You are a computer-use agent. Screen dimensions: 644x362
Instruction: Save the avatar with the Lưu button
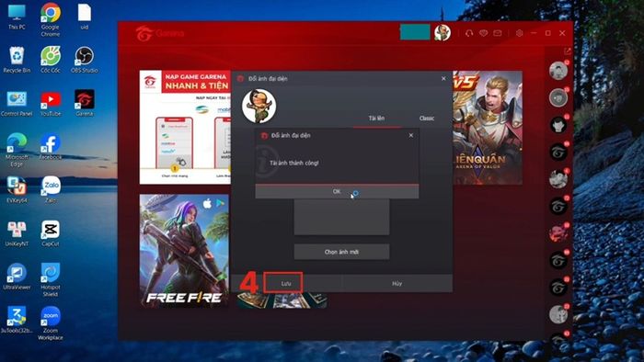pyautogui.click(x=286, y=283)
